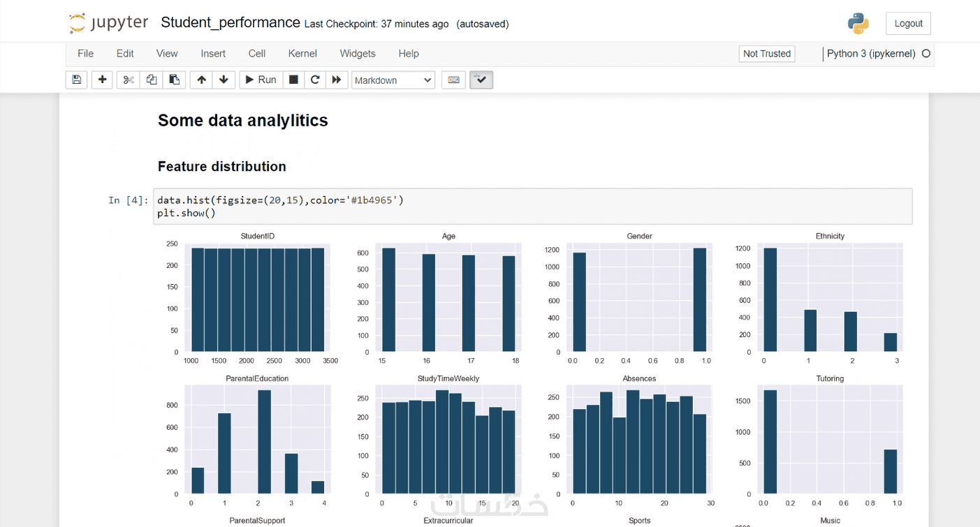Click the Logout button

908,24
